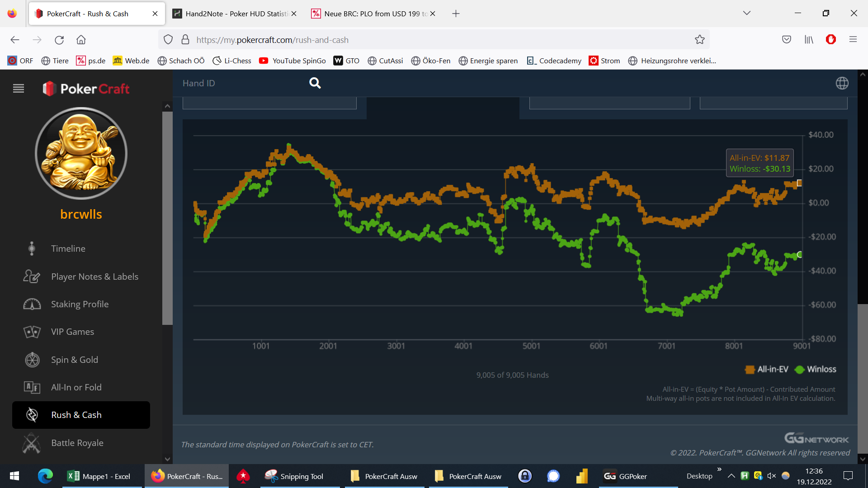Bookmark this page with the star
Viewport: 868px width, 488px height.
coord(700,40)
